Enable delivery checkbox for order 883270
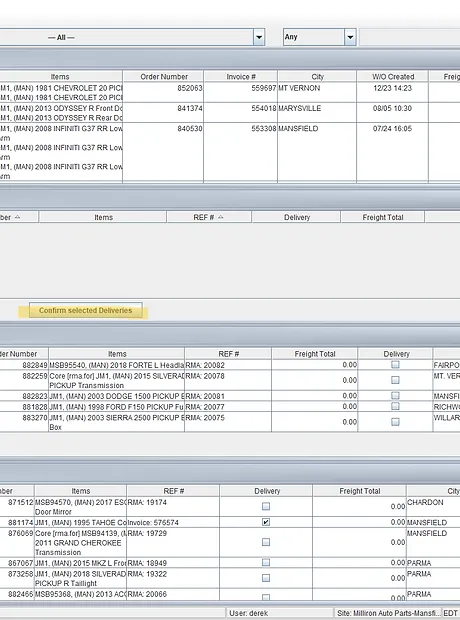This screenshot has width=460, height=620. [395, 422]
